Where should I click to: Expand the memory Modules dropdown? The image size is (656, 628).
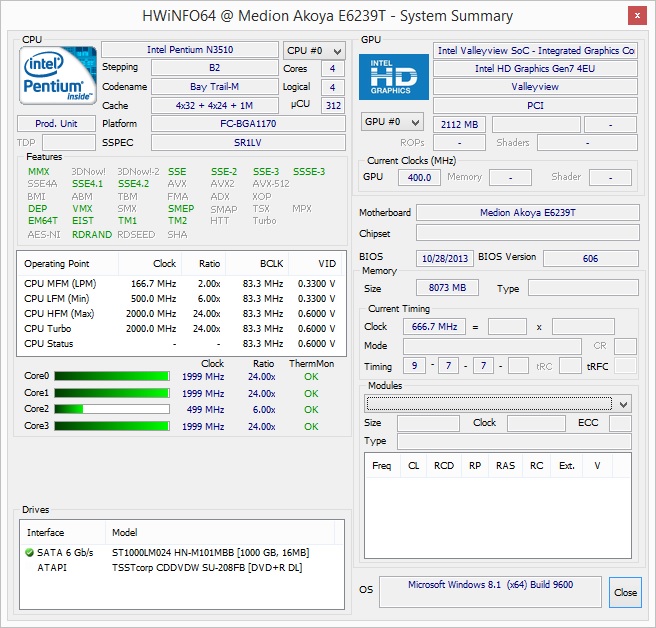(x=497, y=404)
